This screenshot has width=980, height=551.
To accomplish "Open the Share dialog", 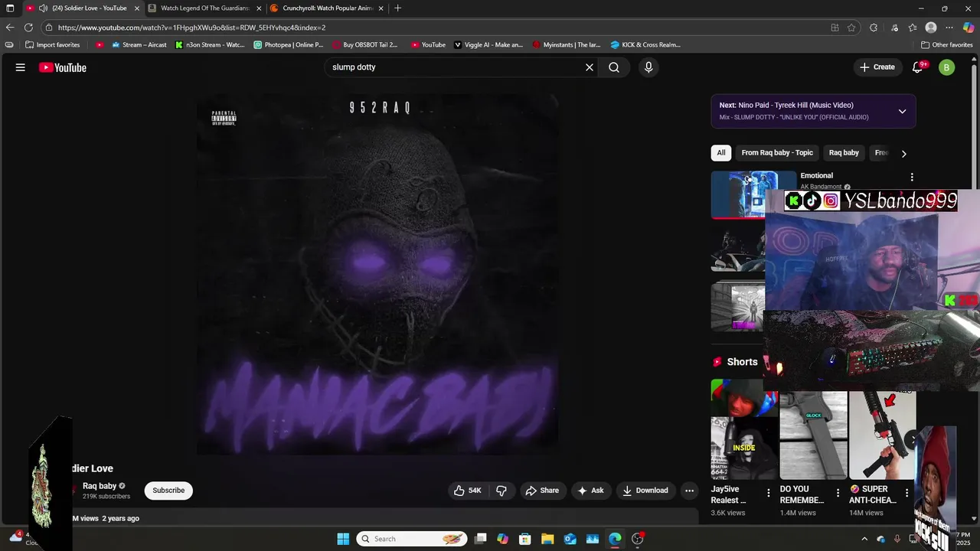I will click(542, 491).
